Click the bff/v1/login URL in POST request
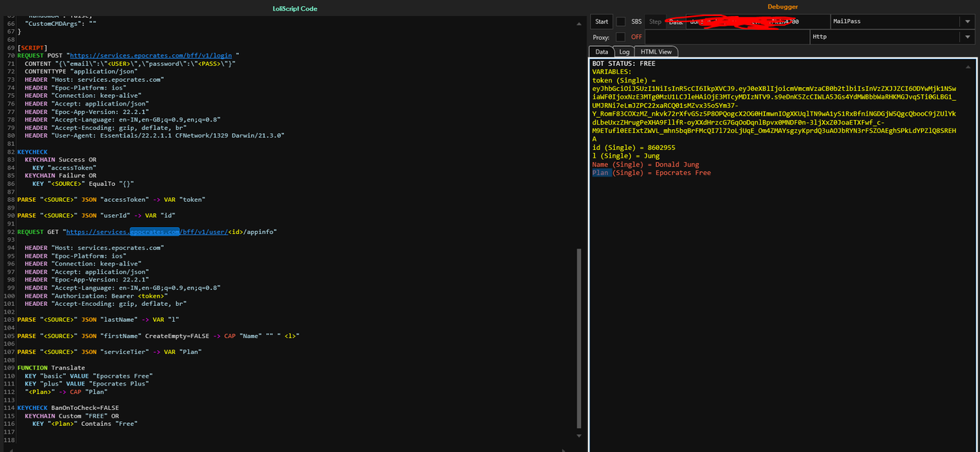Viewport: 980px width, 452px height. click(152, 56)
